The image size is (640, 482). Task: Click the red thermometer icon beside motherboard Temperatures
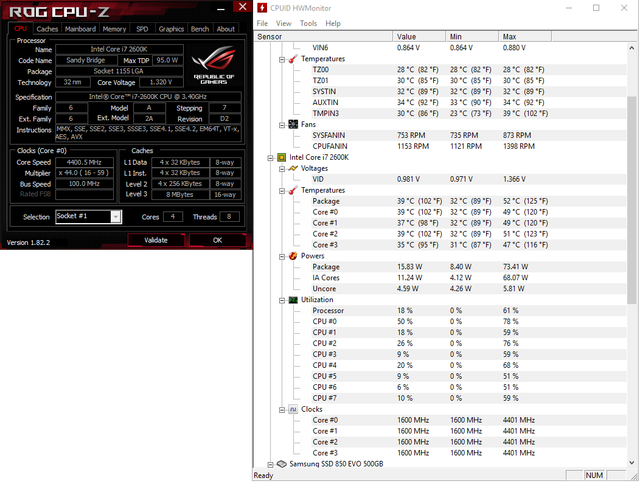[293, 59]
